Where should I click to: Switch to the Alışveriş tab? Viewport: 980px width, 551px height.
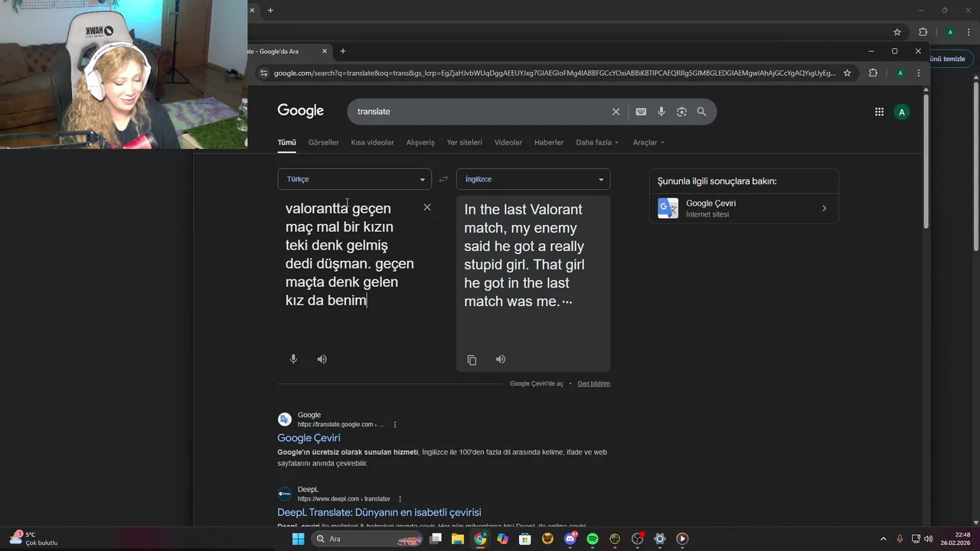pos(420,142)
